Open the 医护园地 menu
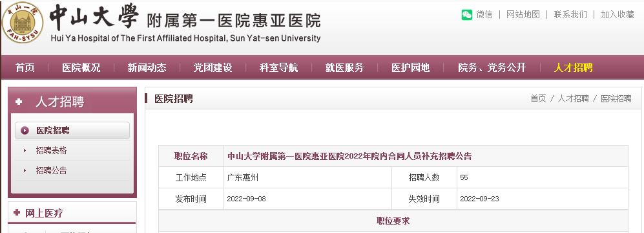This screenshot has height=233, width=644. coord(410,67)
